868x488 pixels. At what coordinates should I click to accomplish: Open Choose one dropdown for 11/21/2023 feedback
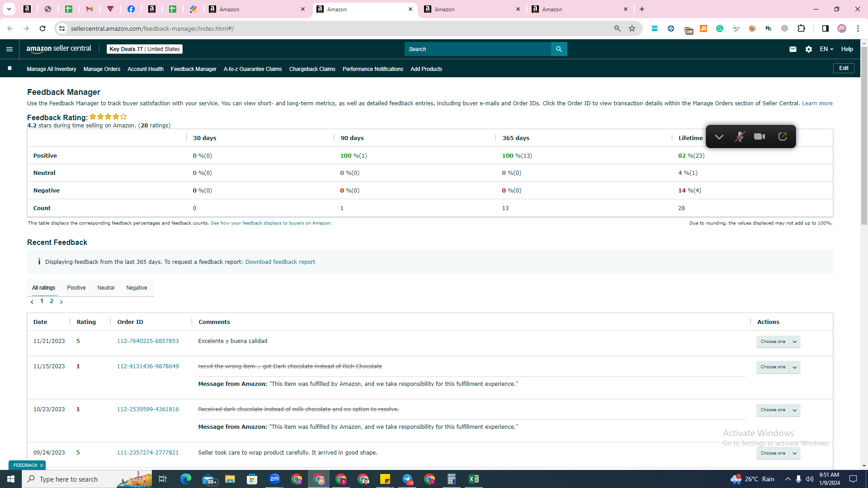pos(778,342)
